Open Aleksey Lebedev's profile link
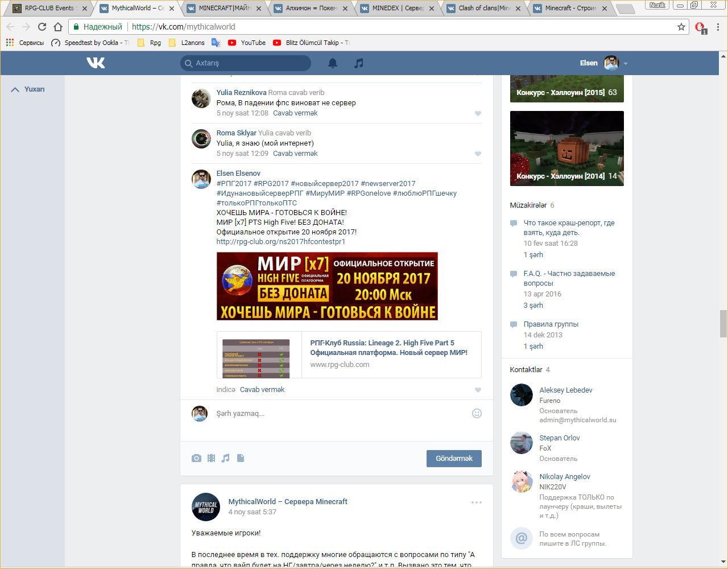Image resolution: width=728 pixels, height=569 pixels. (566, 390)
